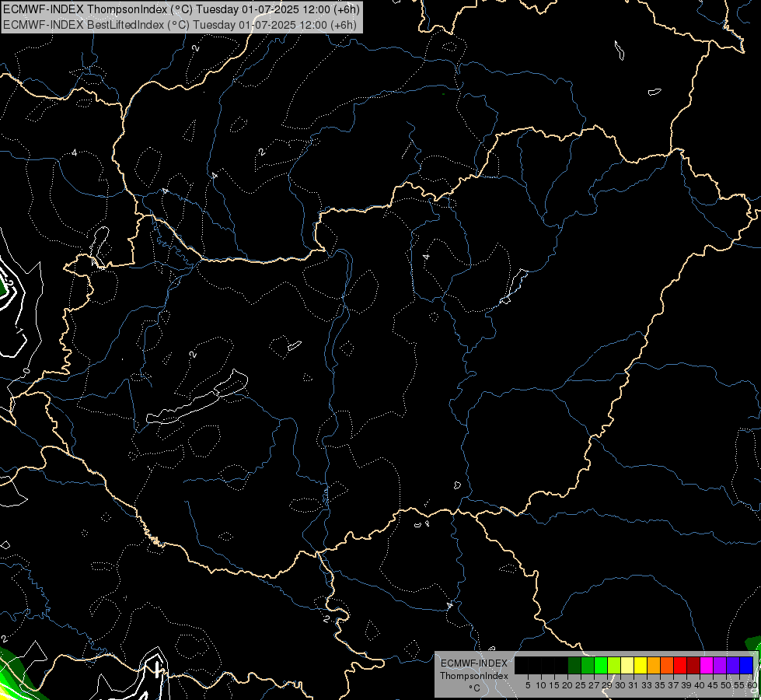The width and height of the screenshot is (761, 700).
Task: Select the dark red 39–40 legend swatch
Action: 693,666
